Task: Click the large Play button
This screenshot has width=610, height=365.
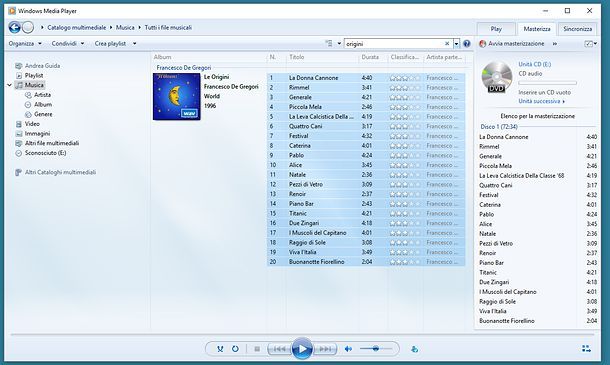Action: (x=302, y=349)
